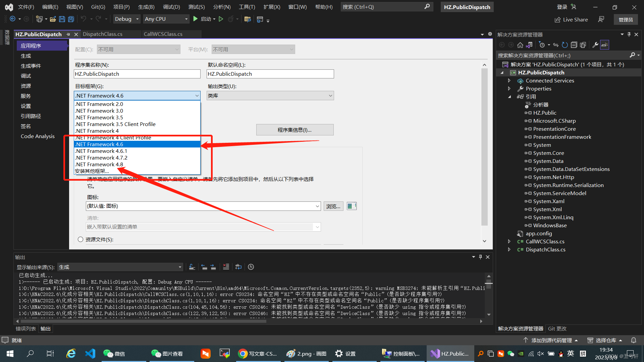Screen dimensions: 644x362
Task: Toggle auto-hide pin on output panel
Action: click(x=480, y=257)
